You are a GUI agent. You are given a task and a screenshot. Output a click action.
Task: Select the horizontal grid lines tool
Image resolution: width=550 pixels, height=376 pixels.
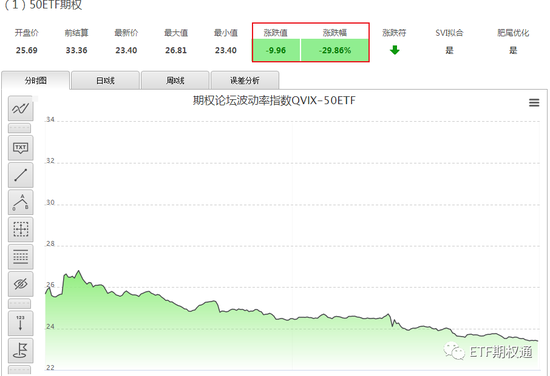point(21,257)
